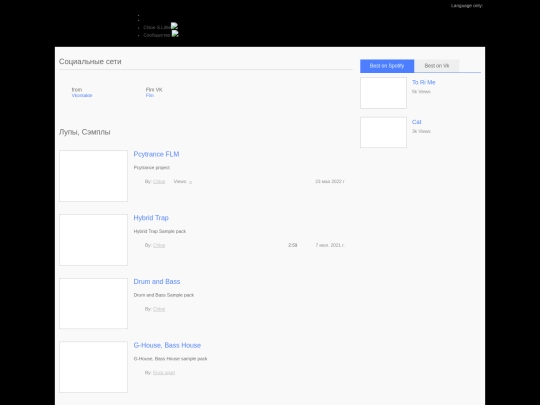Click the '3k Views' text under Cat
Image resolution: width=540 pixels, height=405 pixels.
click(x=421, y=131)
